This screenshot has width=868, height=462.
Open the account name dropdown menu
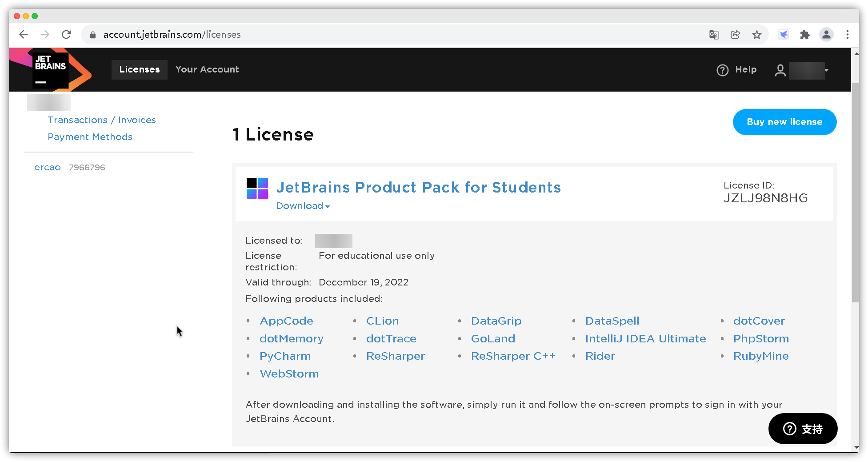pyautogui.click(x=808, y=70)
